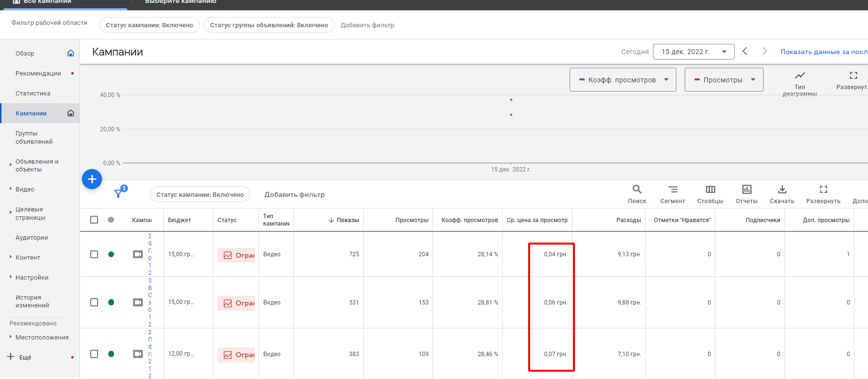Viewport: 868px width, 379px height.
Task: Open Группы объявлений in sidebar
Action: pyautogui.click(x=34, y=137)
